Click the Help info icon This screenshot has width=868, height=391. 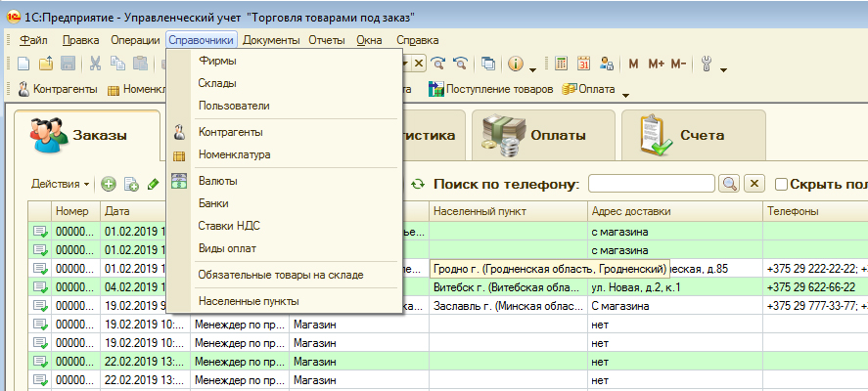point(515,64)
